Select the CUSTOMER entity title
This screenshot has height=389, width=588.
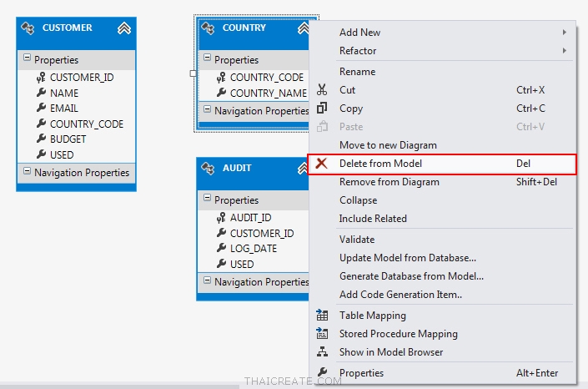point(67,28)
